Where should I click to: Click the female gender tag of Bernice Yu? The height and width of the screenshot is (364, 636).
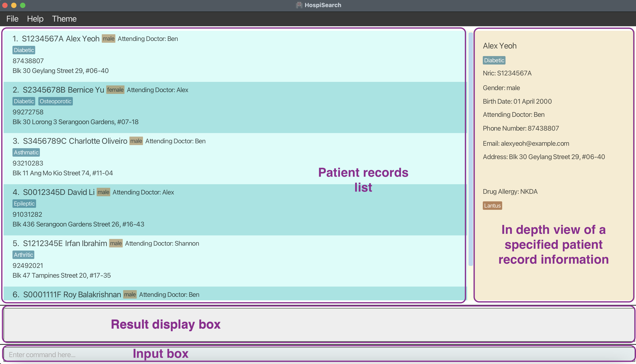click(x=115, y=90)
